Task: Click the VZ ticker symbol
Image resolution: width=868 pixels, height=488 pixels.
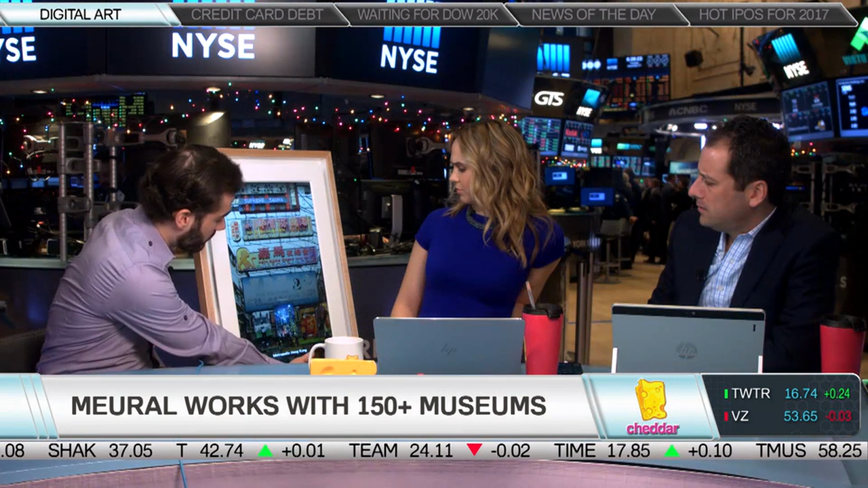Action: 740,416
